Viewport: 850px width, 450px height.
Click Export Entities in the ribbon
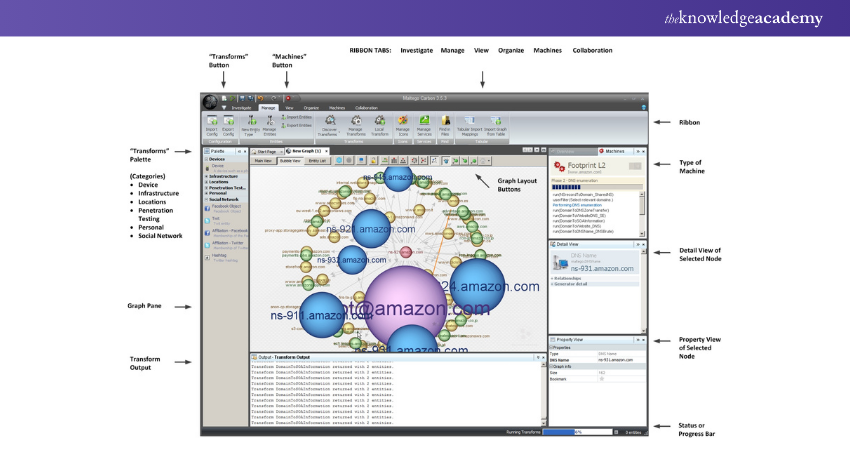pos(297,125)
